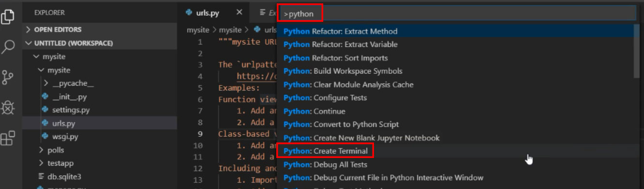Click the 'Examples:' line in the editor
This screenshot has width=644, height=189.
[239, 88]
